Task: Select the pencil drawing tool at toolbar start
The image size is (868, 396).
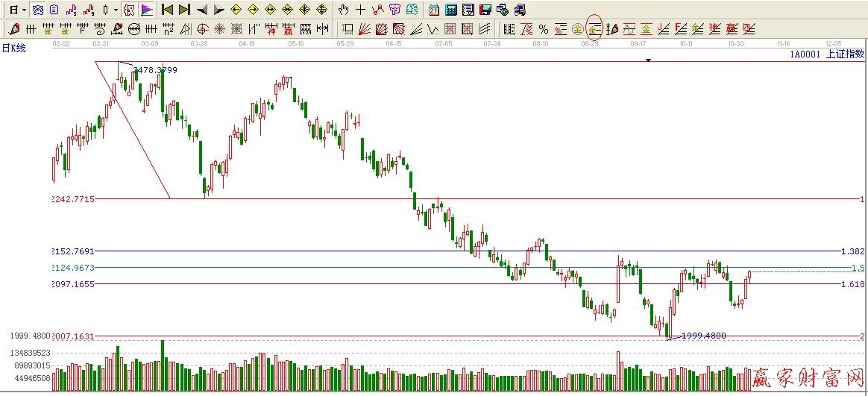Action: pyautogui.click(x=14, y=30)
